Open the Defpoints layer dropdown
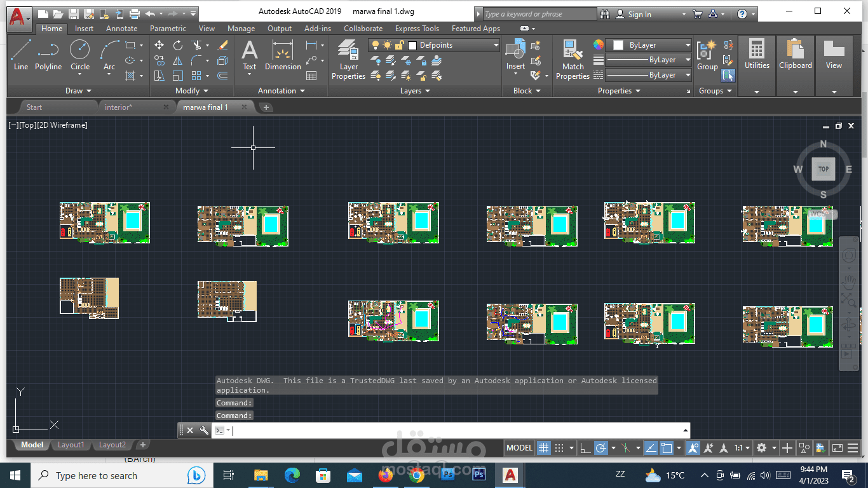The height and width of the screenshot is (488, 868). [435, 45]
